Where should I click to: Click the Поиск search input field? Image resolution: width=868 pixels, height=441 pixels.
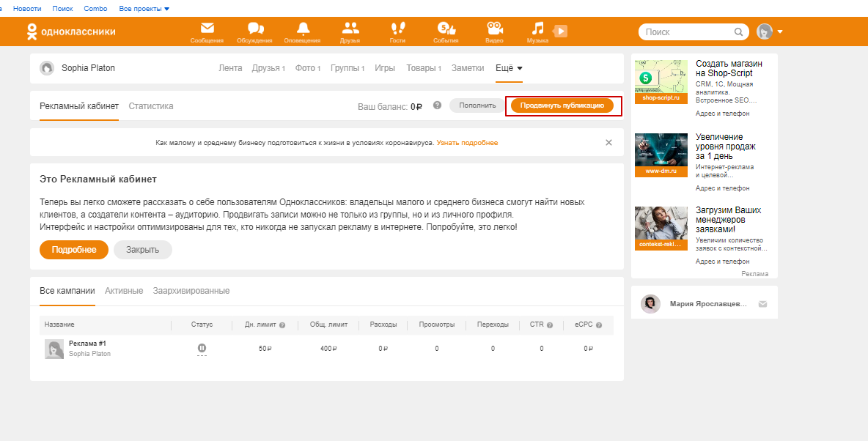pyautogui.click(x=688, y=32)
